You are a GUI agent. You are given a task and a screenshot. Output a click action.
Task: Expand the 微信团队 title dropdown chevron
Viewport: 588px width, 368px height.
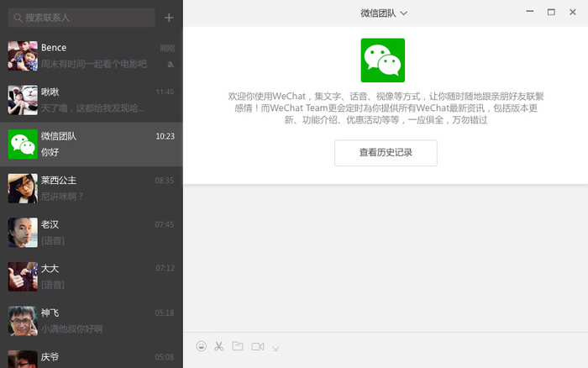pos(404,13)
